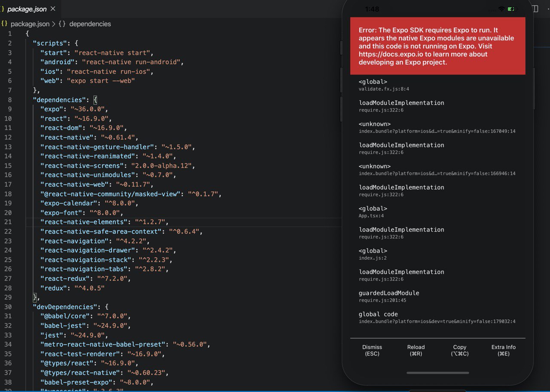Click the "babel-jest" key
This screenshot has width=550, height=392.
click(63, 326)
